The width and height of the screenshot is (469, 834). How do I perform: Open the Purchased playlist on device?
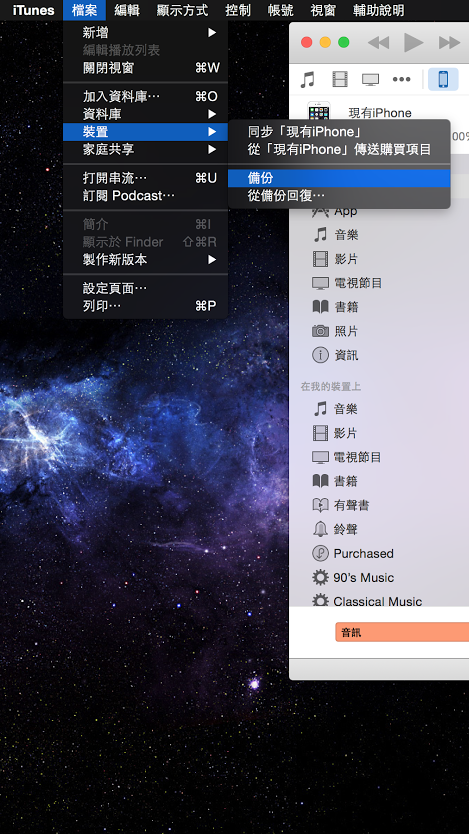pos(353,553)
